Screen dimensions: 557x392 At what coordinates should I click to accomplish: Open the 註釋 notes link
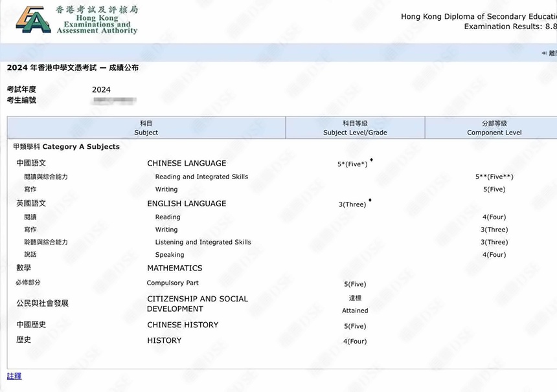click(14, 376)
